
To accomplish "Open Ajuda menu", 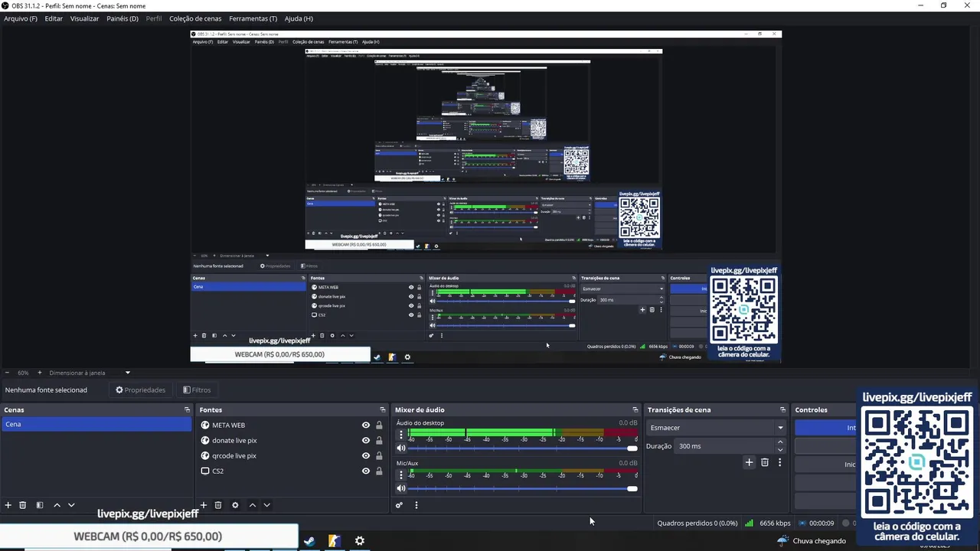I will (x=299, y=18).
